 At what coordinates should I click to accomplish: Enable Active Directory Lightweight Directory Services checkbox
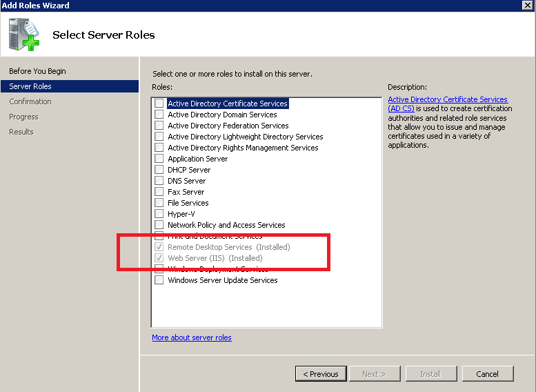(x=159, y=137)
